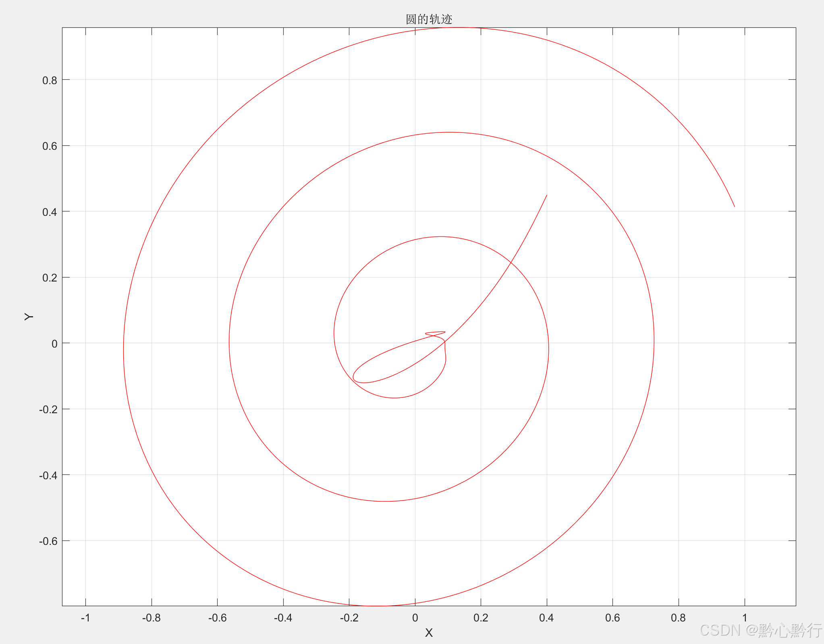Click the outer endpoint of red spiral
The width and height of the screenshot is (824, 644).
pyautogui.click(x=734, y=207)
